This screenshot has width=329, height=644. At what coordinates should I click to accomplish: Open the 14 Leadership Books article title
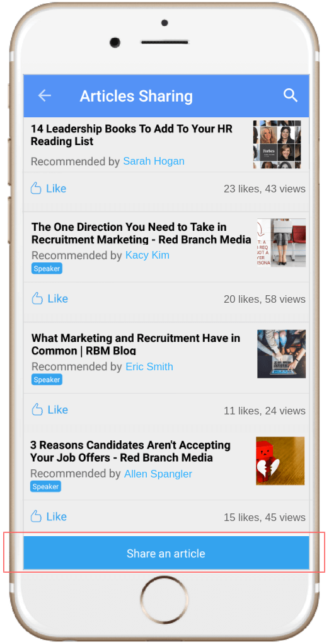point(132,135)
